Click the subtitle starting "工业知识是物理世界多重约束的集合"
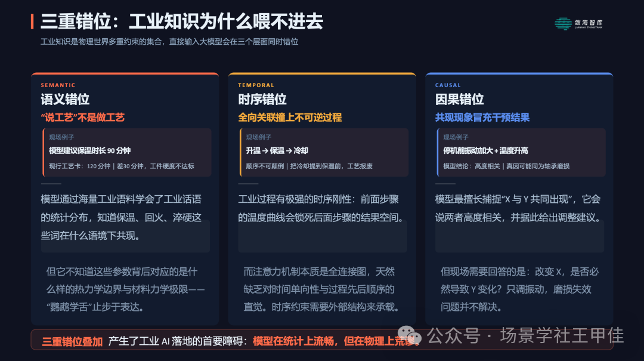Screen dimensions: 644x361 169,42
